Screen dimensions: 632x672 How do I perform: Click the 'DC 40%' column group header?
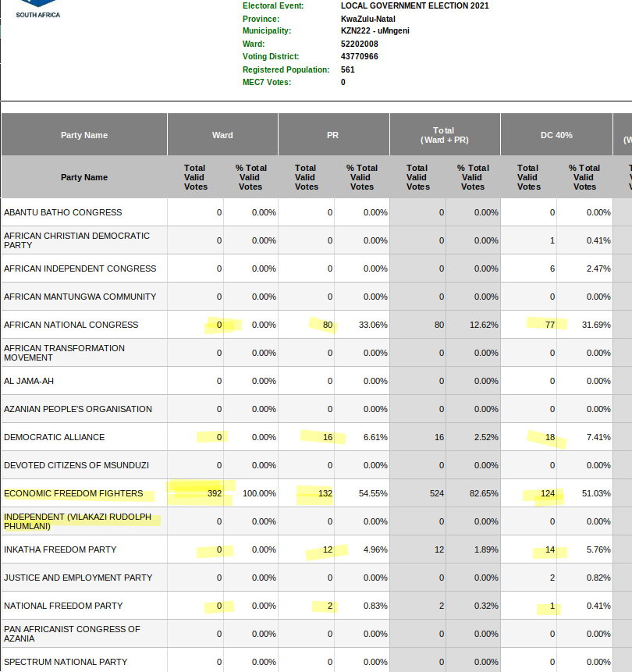(556, 135)
